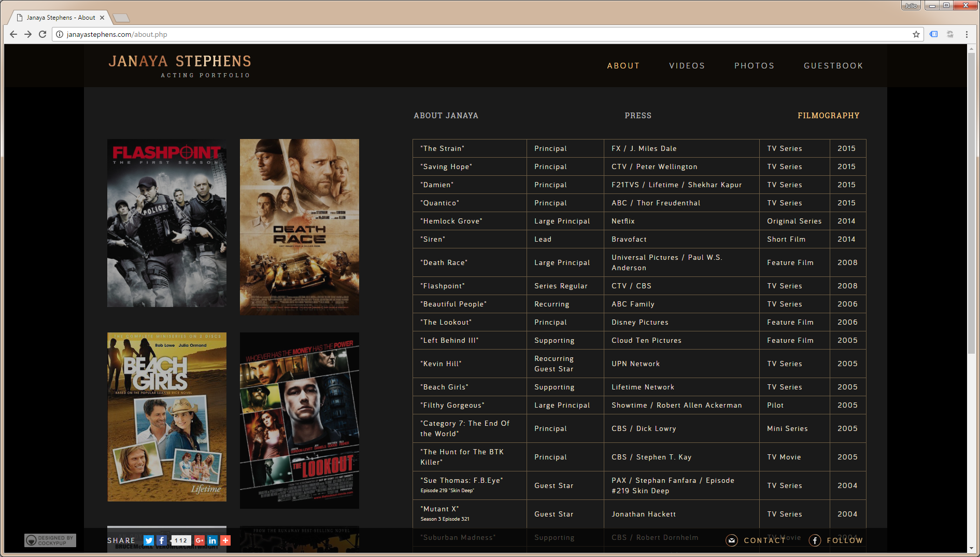Viewport: 980px width, 557px height.
Task: Click the Follow Facebook circle icon
Action: click(x=815, y=540)
